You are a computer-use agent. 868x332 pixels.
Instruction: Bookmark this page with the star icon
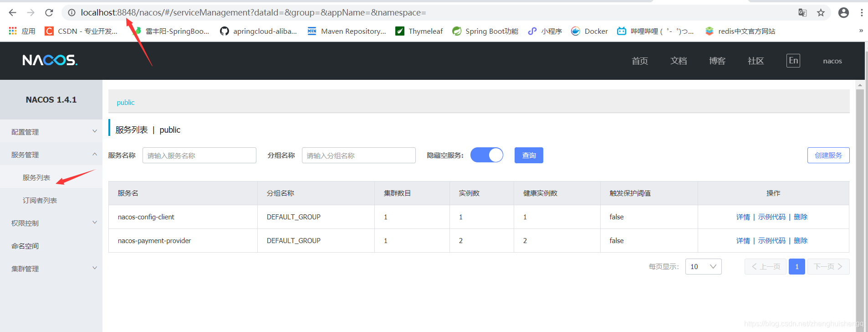pyautogui.click(x=821, y=13)
